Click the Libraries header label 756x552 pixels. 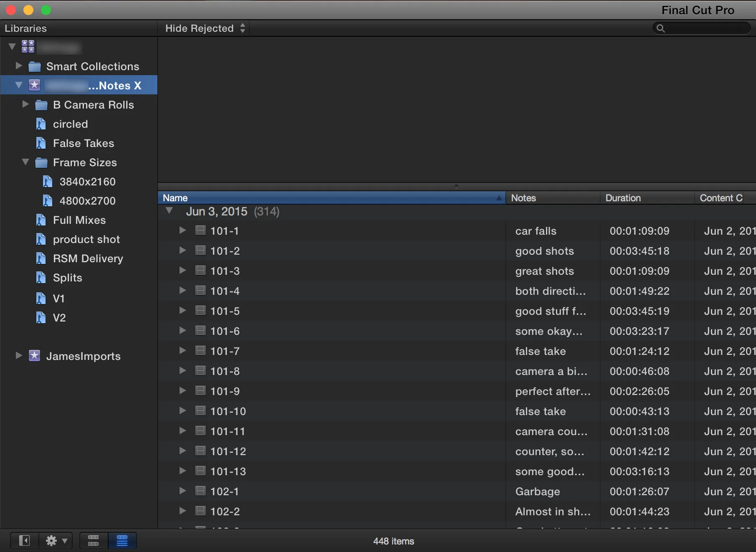(x=25, y=28)
